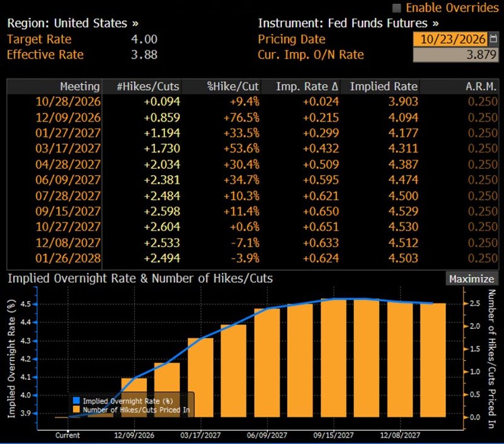Click the Implied Overnight Rate (%) legend label
The height and width of the screenshot is (444, 504).
coord(128,401)
